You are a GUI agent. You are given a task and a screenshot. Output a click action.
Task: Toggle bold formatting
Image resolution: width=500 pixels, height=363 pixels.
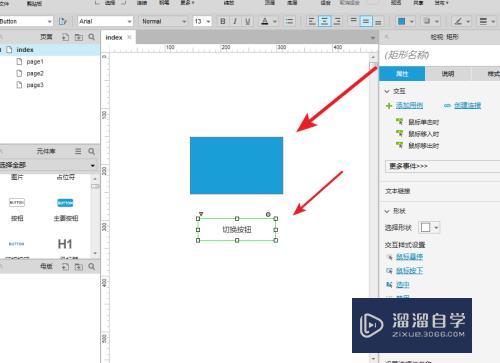pos(223,21)
